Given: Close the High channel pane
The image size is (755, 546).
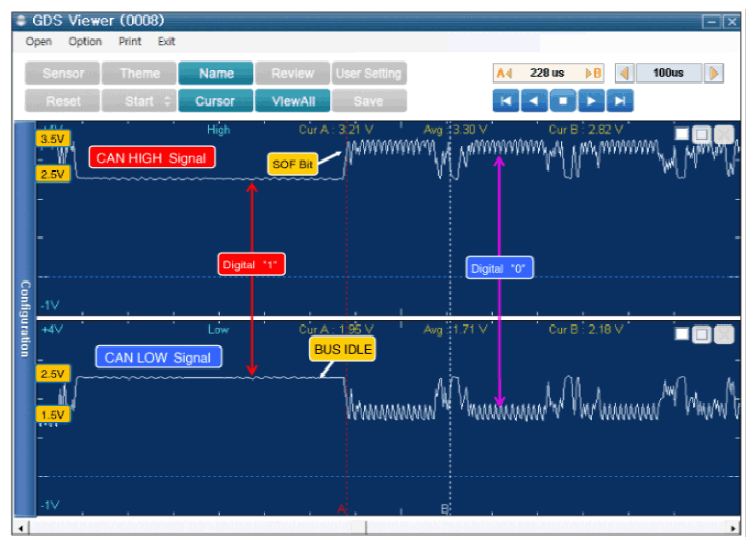Looking at the screenshot, I should coord(724,134).
